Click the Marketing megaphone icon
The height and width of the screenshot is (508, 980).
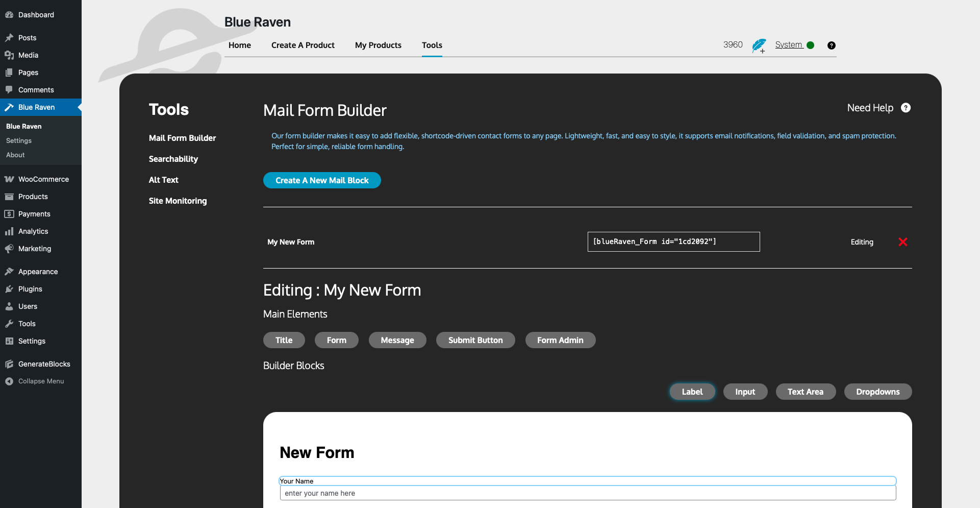tap(9, 249)
